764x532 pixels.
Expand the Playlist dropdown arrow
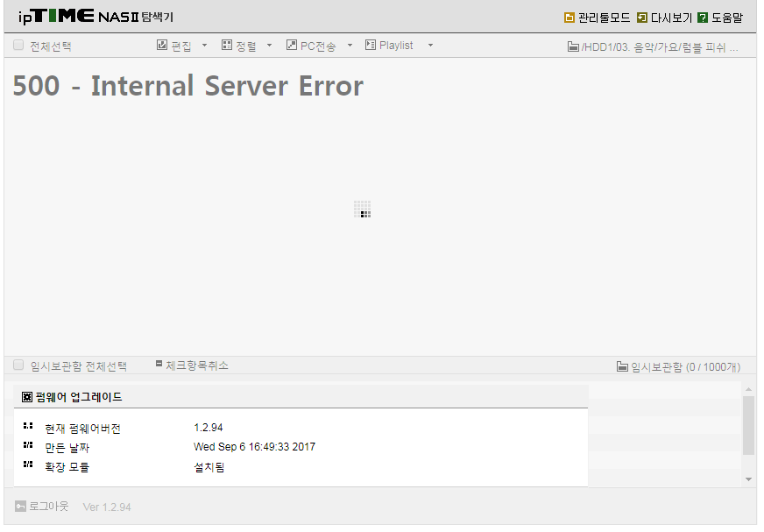430,46
